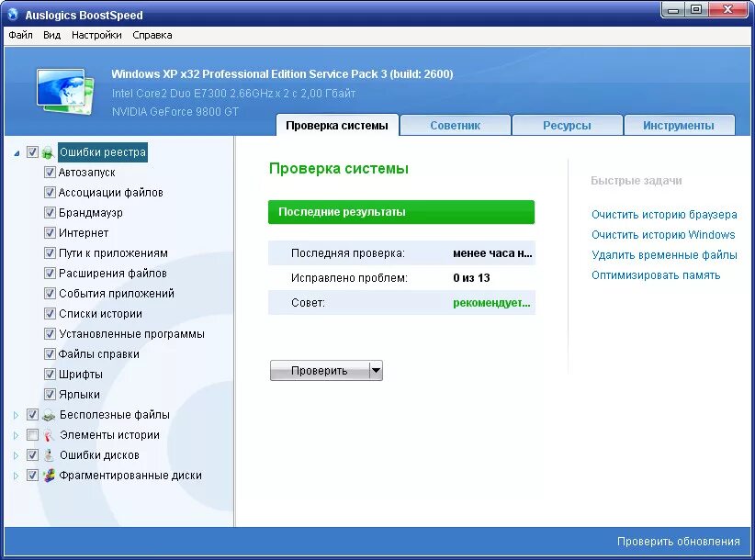Click the Registry errors category icon
The width and height of the screenshot is (755, 560).
(48, 152)
